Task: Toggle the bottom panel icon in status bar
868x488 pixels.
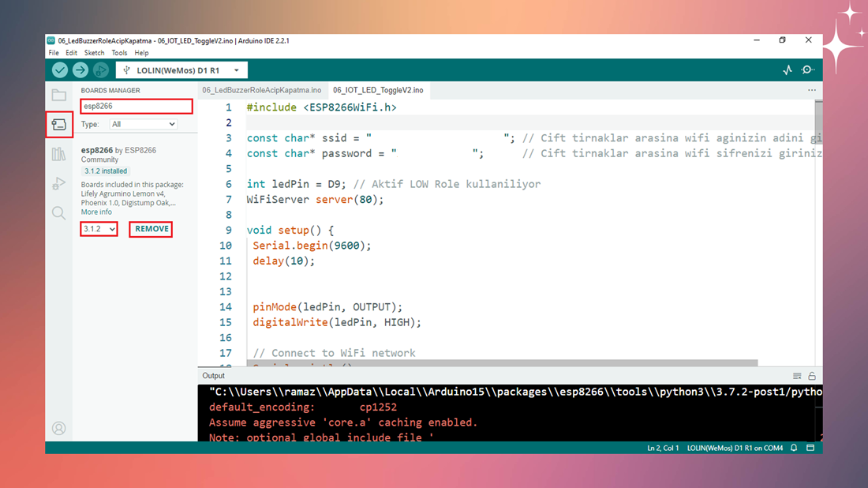Action: pyautogui.click(x=810, y=448)
